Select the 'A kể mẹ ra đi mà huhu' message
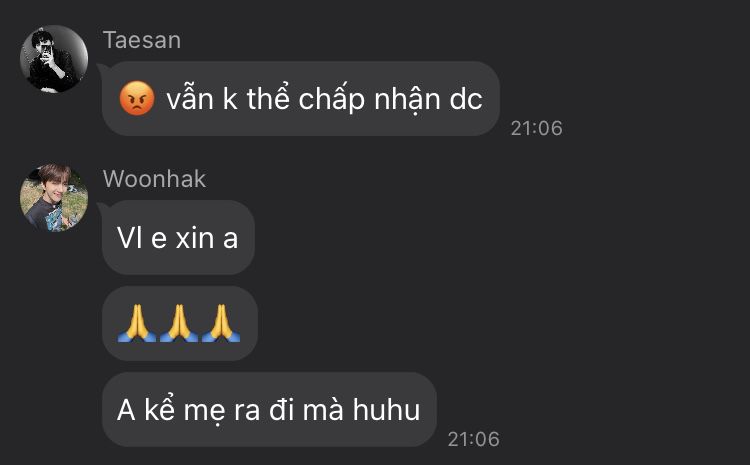Viewport: 750px width, 465px height. pos(269,410)
